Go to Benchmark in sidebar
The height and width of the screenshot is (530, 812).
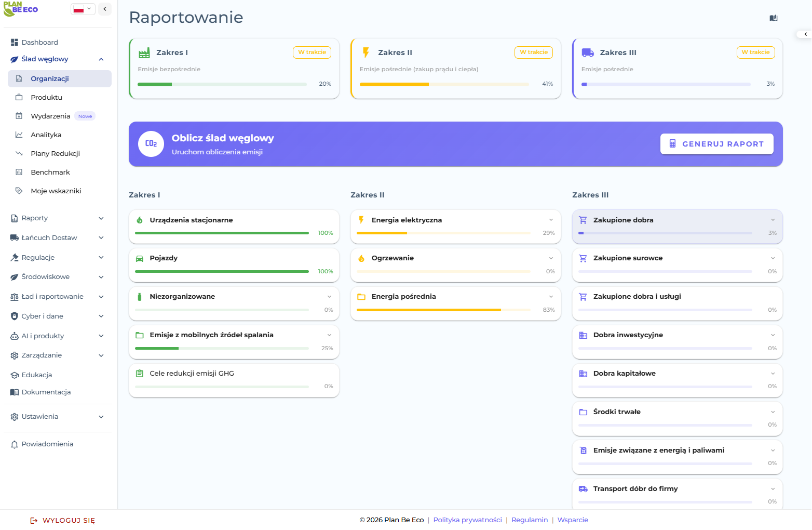click(x=50, y=173)
